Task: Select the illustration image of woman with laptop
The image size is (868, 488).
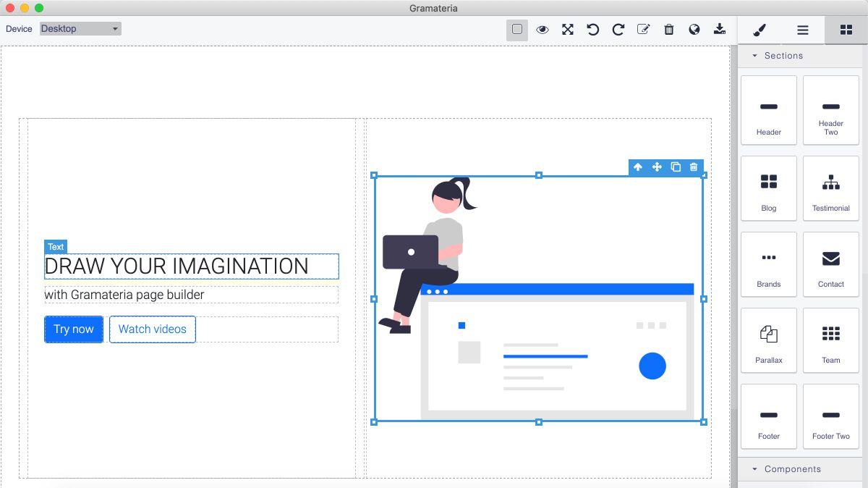Action: [539, 298]
